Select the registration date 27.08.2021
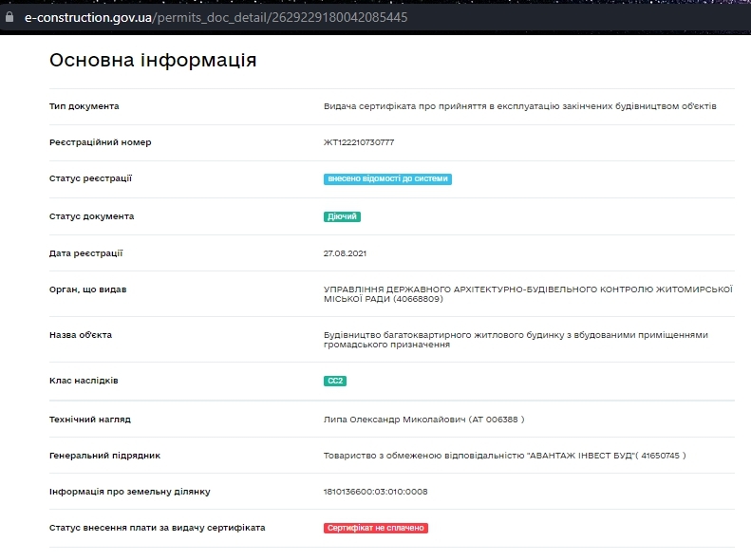The height and width of the screenshot is (560, 751). 345,253
